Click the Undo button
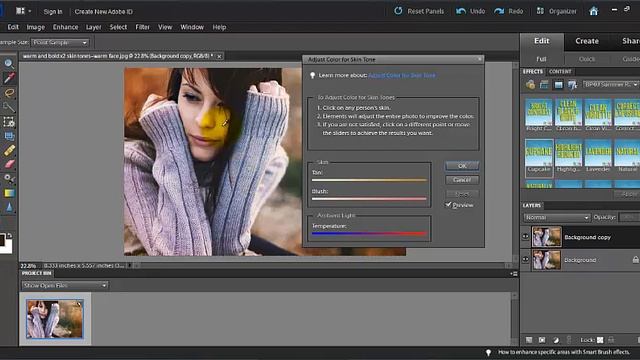 point(470,11)
